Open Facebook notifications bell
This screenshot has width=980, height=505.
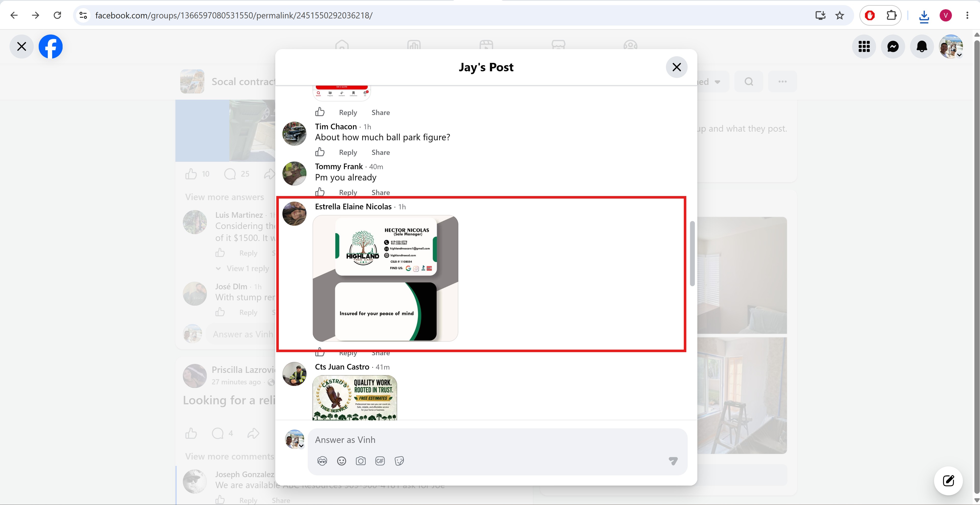click(922, 47)
